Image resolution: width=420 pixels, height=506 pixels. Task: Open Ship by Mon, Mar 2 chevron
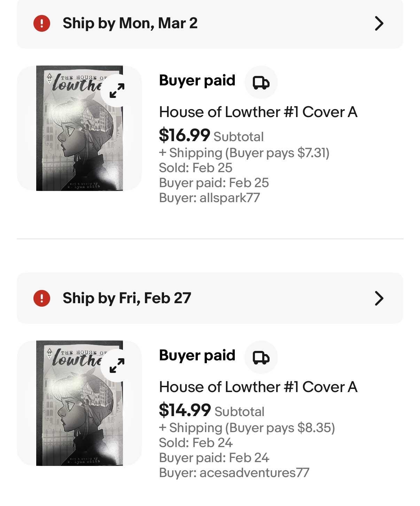click(379, 23)
